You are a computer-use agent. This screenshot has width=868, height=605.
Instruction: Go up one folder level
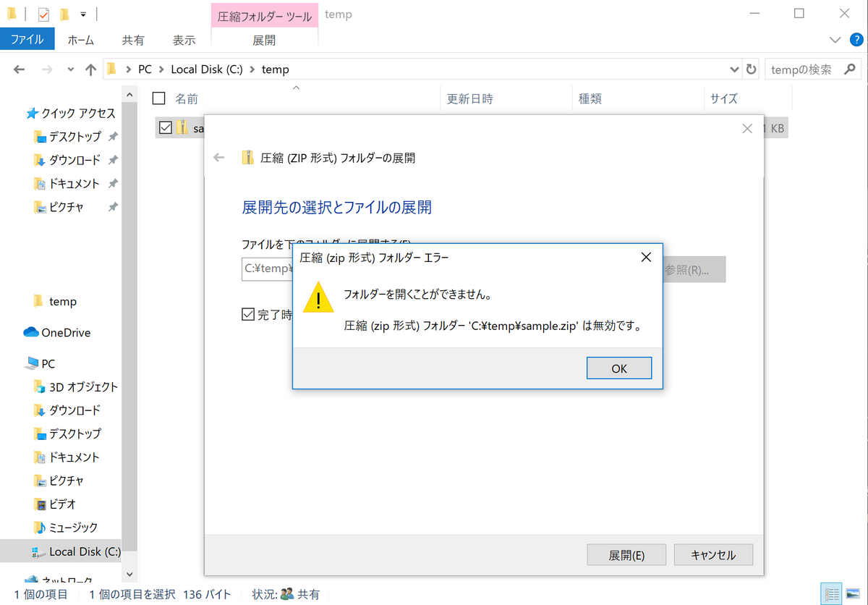(x=90, y=69)
